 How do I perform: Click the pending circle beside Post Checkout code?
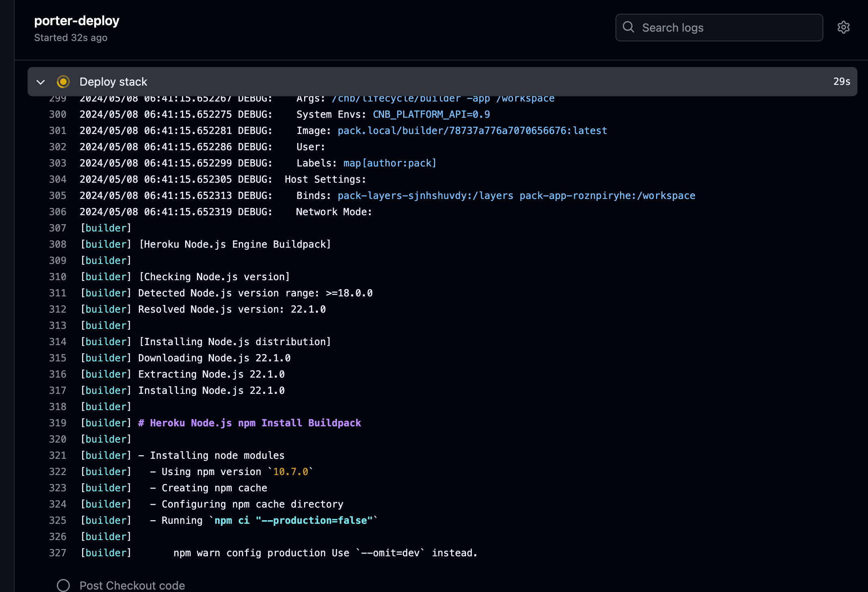(63, 585)
